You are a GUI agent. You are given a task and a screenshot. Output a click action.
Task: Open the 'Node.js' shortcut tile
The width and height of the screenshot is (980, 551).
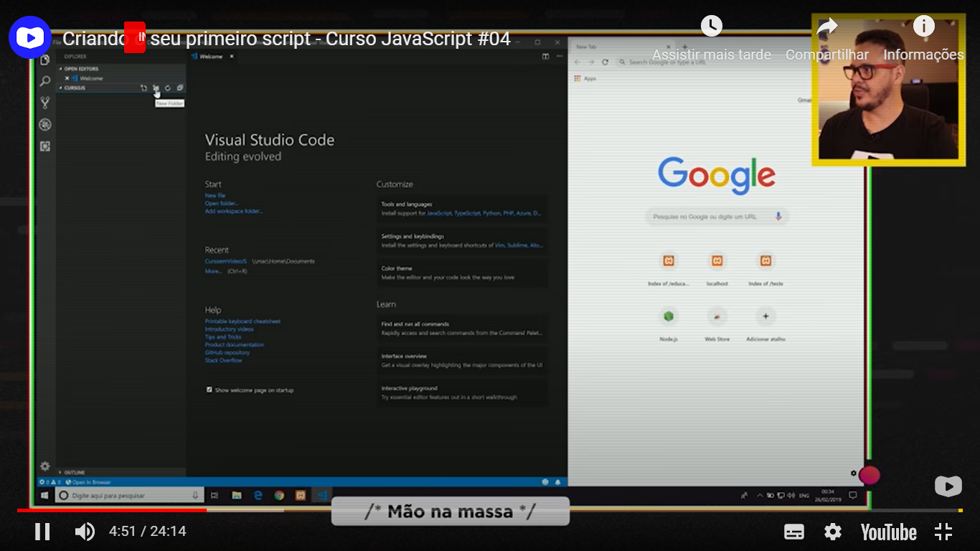669,324
